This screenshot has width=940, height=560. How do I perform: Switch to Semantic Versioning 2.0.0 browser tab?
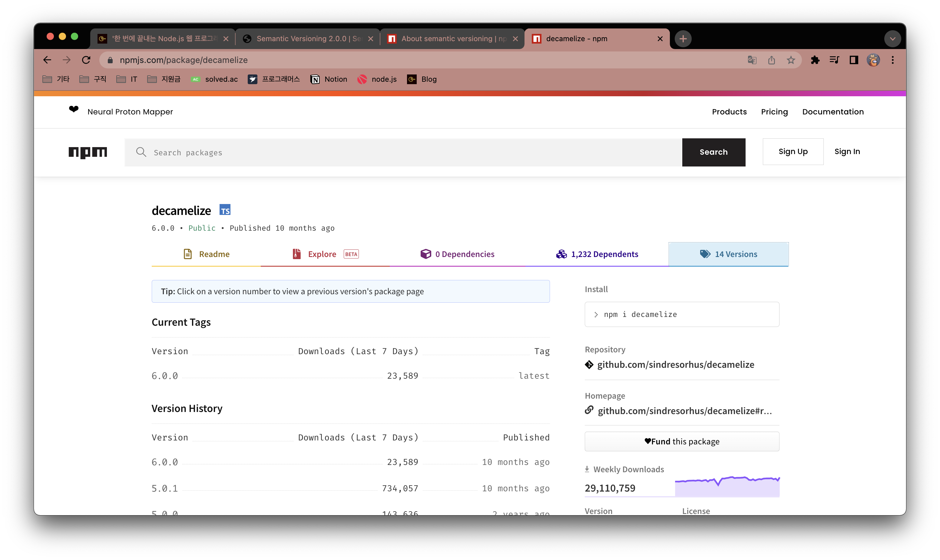pyautogui.click(x=308, y=39)
